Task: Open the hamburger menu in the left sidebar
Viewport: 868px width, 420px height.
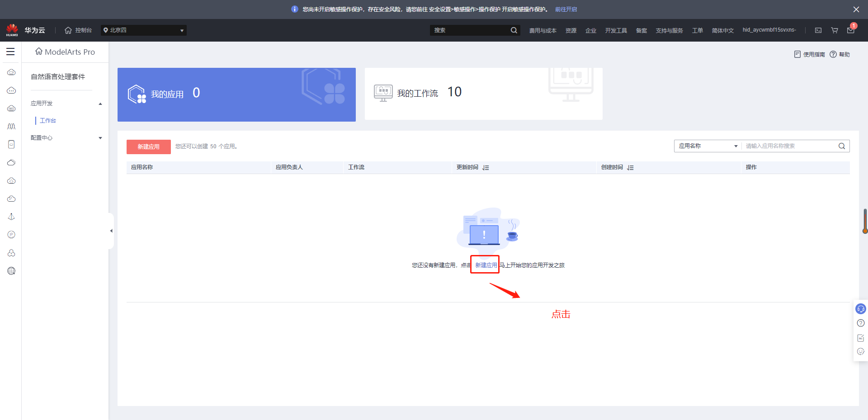Action: point(10,52)
